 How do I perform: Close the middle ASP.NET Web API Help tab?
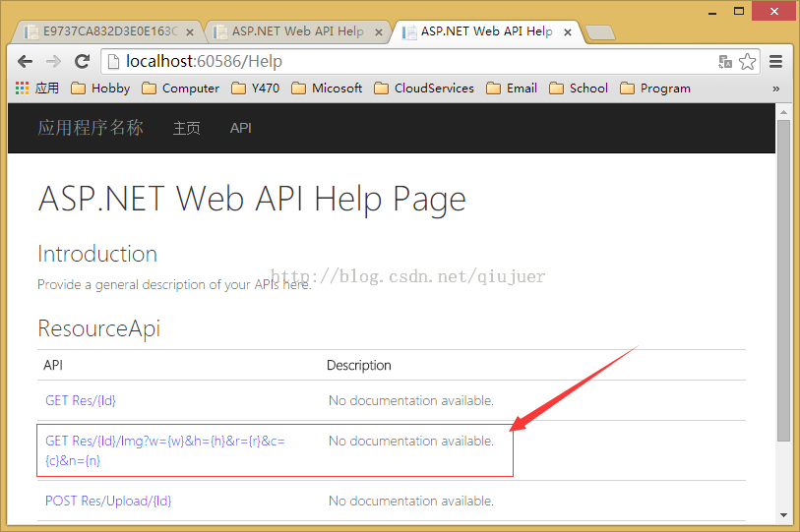tap(379, 32)
